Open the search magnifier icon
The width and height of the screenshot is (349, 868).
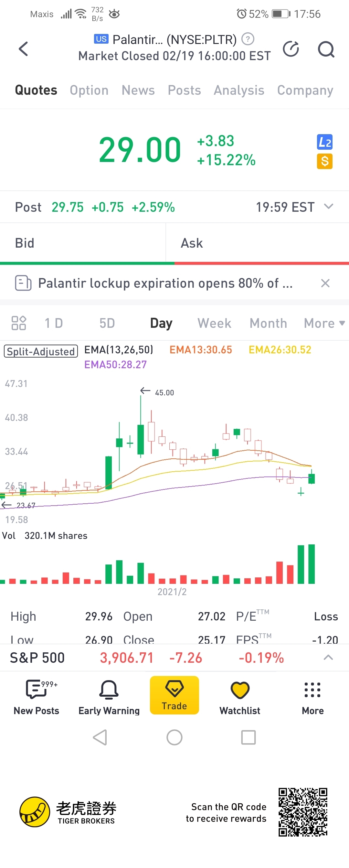tap(326, 49)
